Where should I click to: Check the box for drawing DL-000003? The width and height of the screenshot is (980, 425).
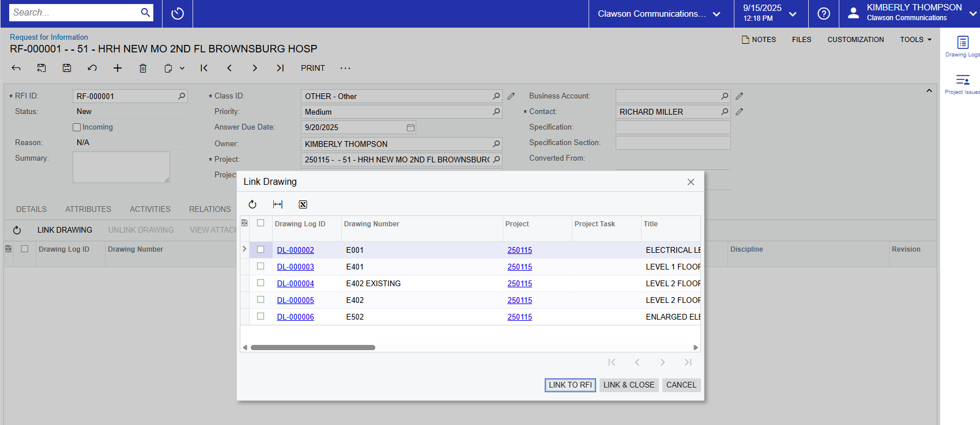pyautogui.click(x=261, y=267)
